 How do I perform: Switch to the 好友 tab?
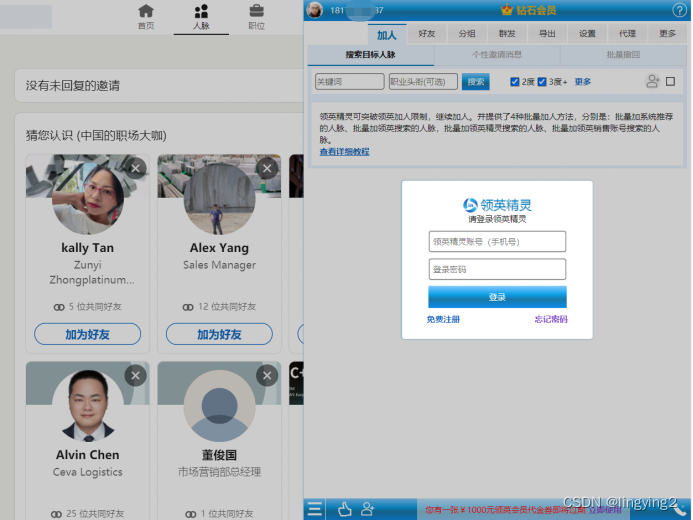click(x=427, y=34)
